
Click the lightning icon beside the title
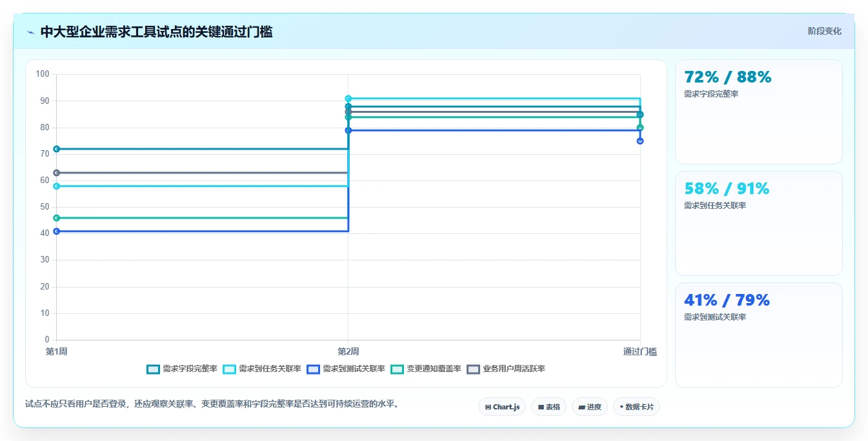coord(30,32)
